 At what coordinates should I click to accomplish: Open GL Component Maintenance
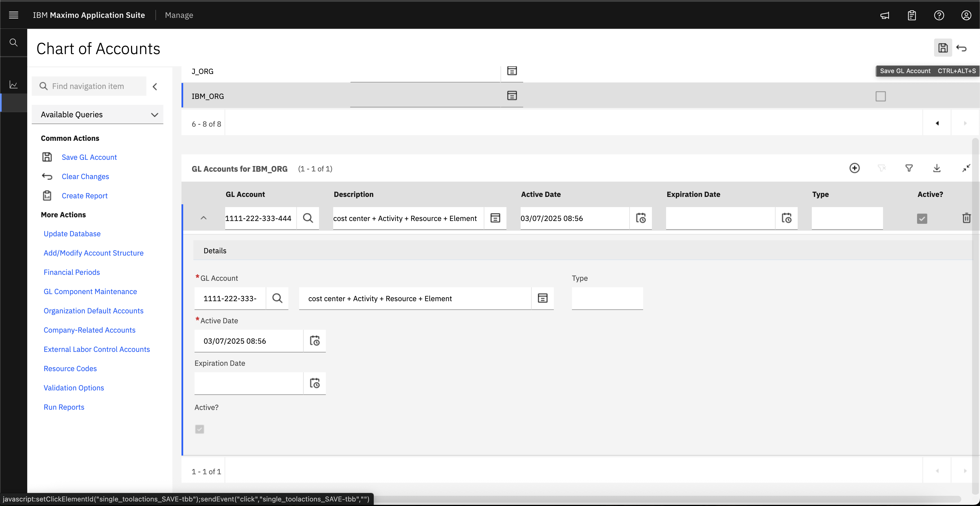[90, 292]
